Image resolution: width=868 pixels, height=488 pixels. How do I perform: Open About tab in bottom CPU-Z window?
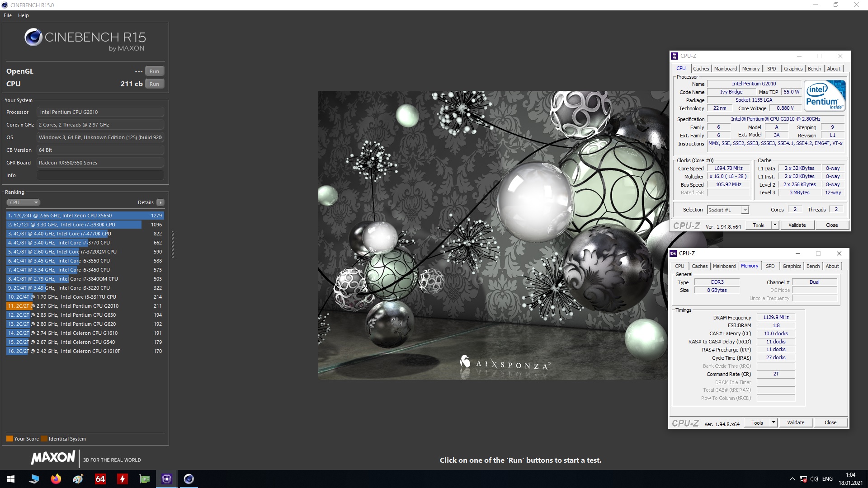point(832,266)
